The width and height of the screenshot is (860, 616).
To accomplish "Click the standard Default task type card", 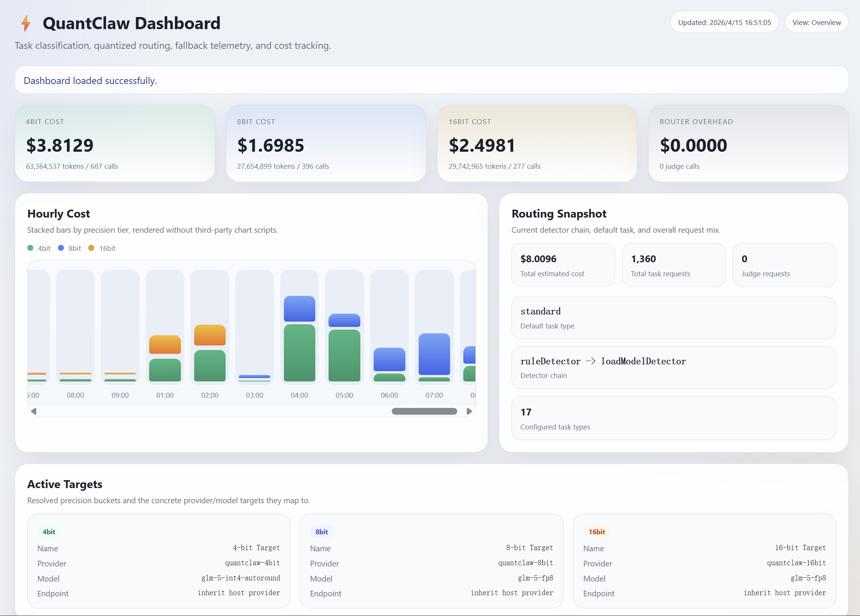I will coord(673,318).
